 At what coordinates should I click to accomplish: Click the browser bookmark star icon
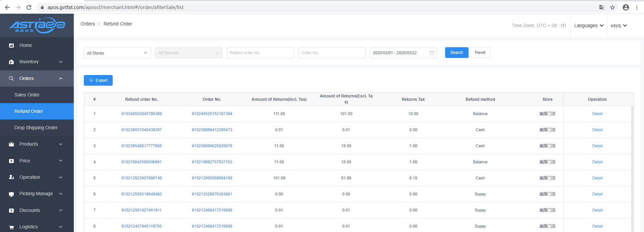[x=612, y=7]
